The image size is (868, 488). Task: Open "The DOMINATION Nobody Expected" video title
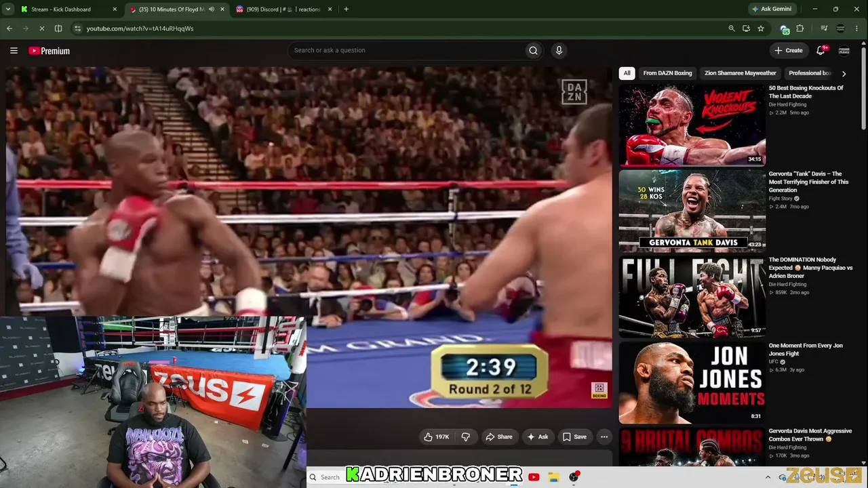tap(811, 268)
